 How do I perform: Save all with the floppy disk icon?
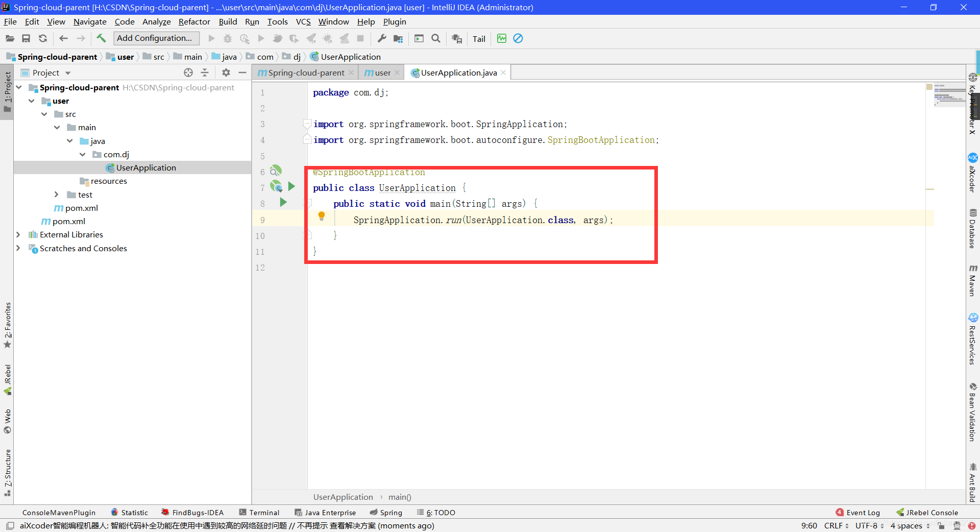click(26, 38)
